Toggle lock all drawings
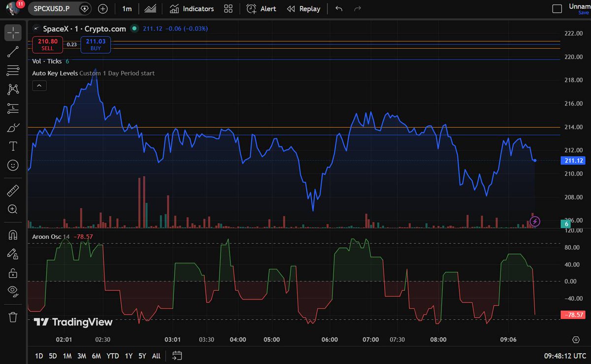This screenshot has height=364, width=591. pos(13,273)
